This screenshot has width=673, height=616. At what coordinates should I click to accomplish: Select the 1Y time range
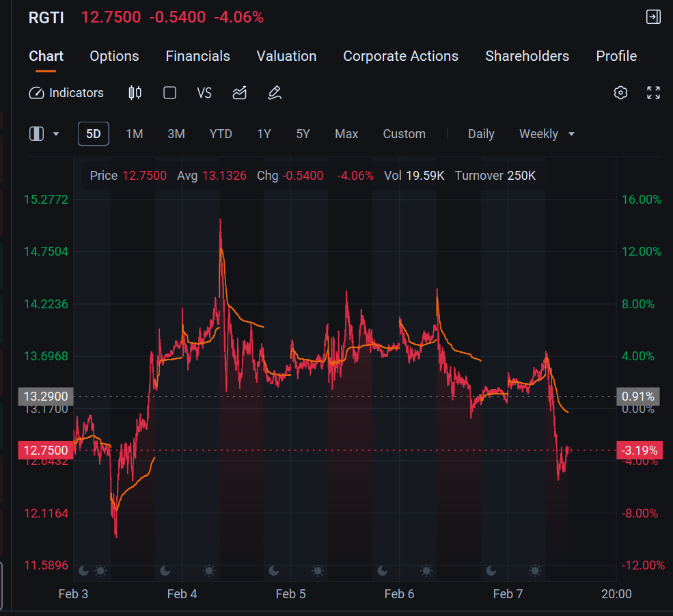(264, 134)
